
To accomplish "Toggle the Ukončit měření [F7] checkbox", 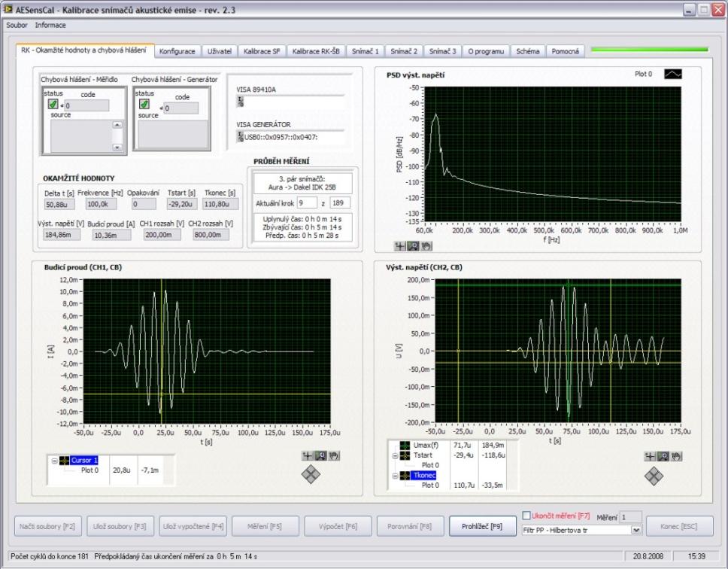I will 526,516.
